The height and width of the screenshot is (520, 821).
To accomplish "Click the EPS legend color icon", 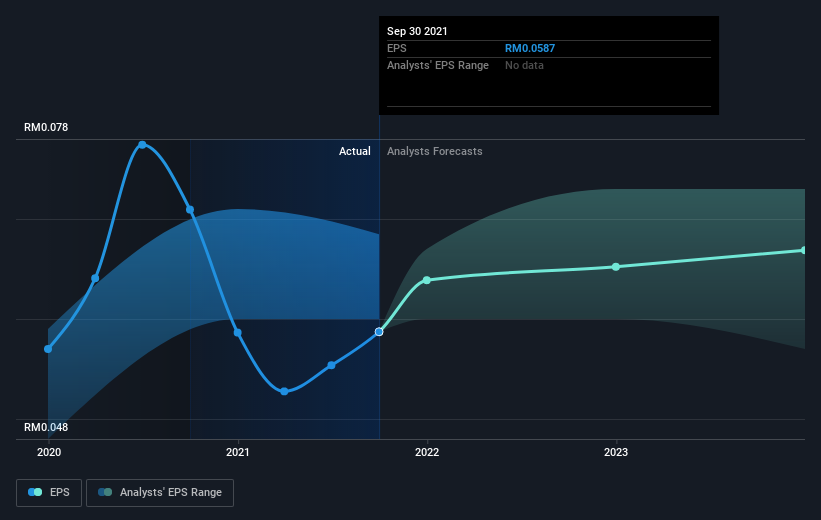I will tap(35, 492).
